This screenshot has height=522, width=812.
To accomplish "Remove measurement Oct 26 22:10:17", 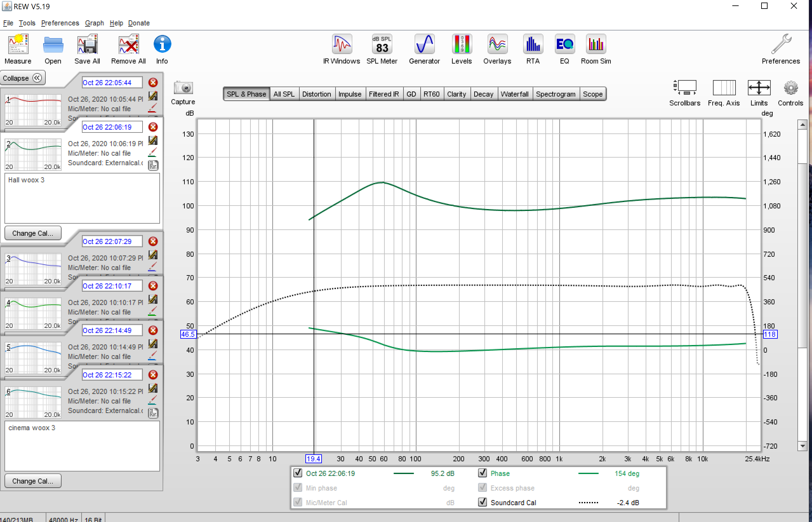I will click(x=153, y=285).
